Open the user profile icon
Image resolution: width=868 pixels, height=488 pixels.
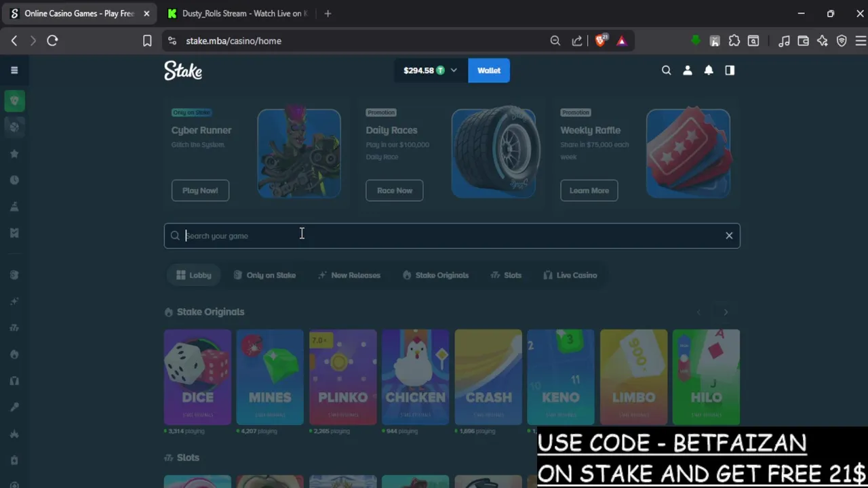tap(687, 70)
